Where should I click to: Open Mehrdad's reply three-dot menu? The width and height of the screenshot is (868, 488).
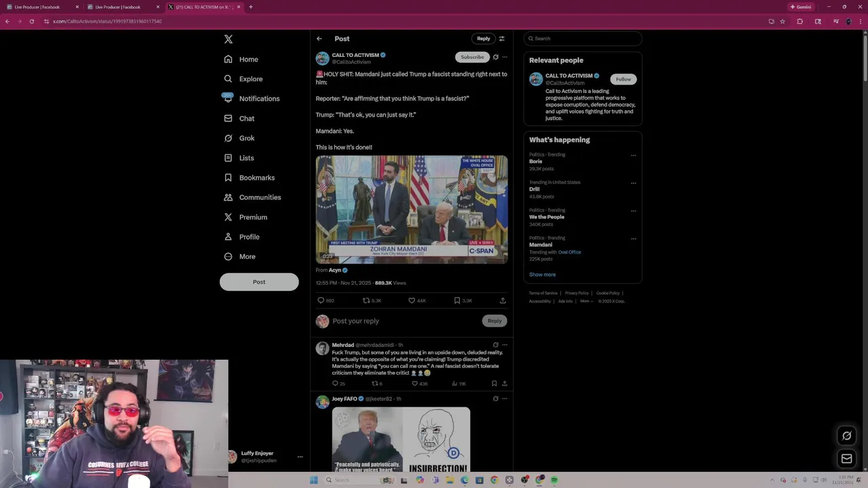505,345
